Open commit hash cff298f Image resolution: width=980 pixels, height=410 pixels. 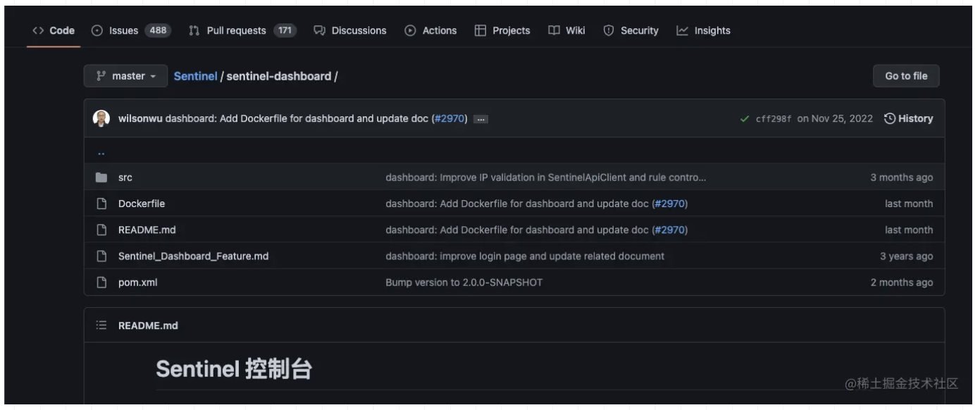tap(774, 119)
